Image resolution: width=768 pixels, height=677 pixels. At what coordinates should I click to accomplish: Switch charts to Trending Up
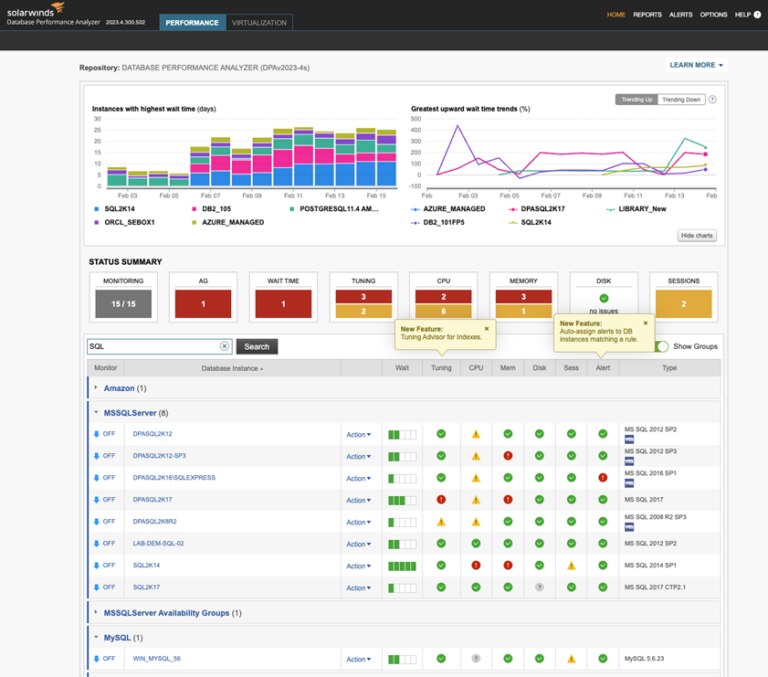(x=637, y=99)
